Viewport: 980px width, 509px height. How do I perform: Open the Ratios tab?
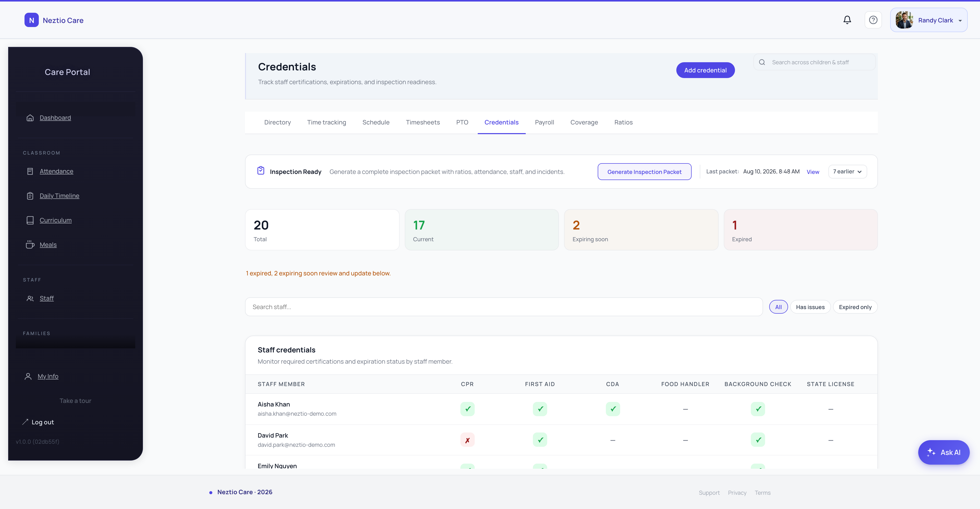[623, 122]
